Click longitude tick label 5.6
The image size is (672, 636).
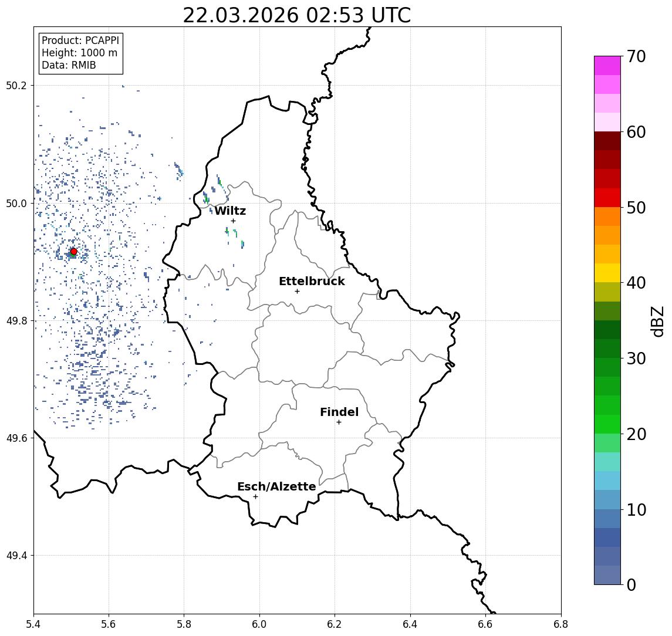[x=109, y=624]
